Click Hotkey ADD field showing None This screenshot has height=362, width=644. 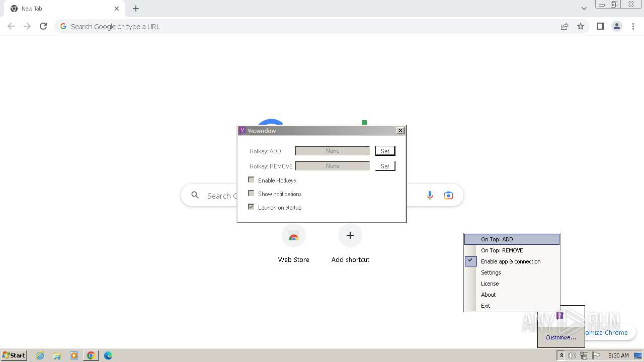click(332, 151)
